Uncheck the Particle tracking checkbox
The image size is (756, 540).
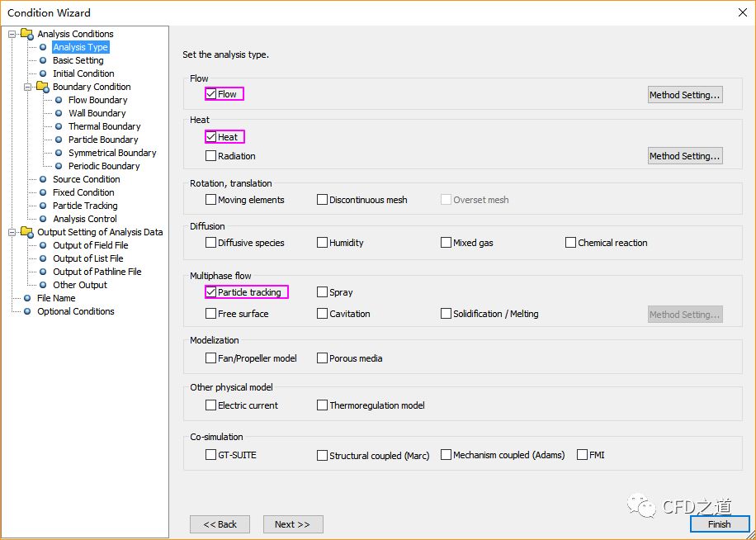[211, 292]
